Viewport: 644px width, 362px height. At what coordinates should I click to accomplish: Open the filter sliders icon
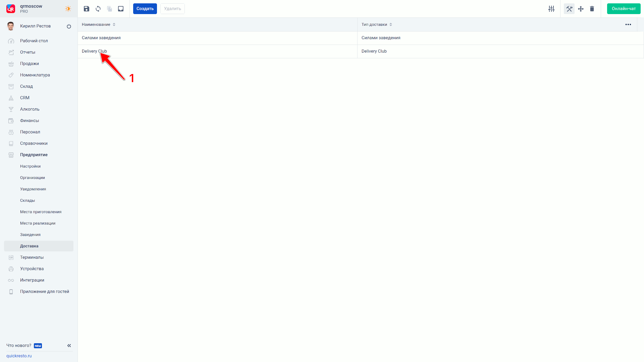pos(551,9)
